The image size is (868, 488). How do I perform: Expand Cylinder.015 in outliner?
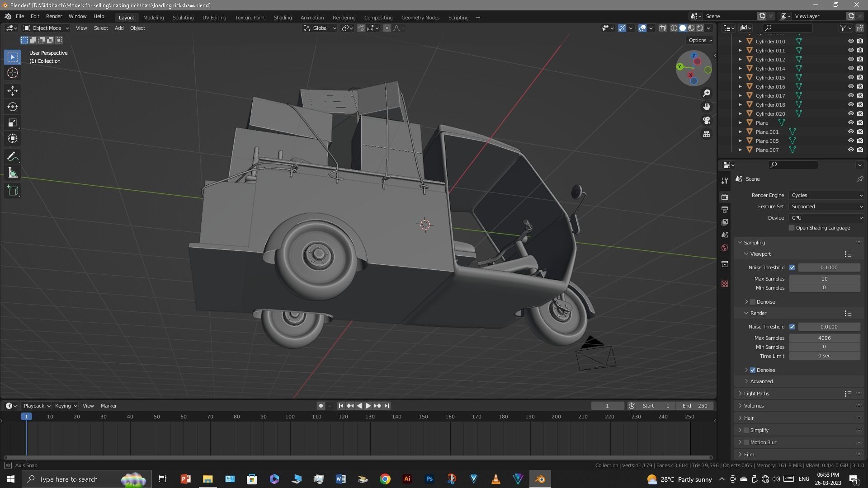(x=740, y=78)
